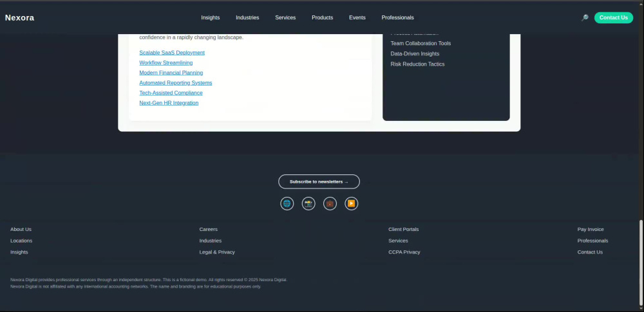Open Next-Gen HR Integration link
Viewport: 644px width, 312px height.
(x=169, y=103)
